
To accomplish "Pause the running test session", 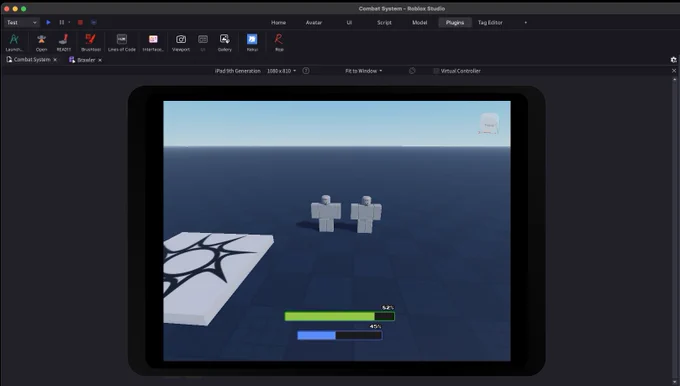I will click(x=62, y=22).
